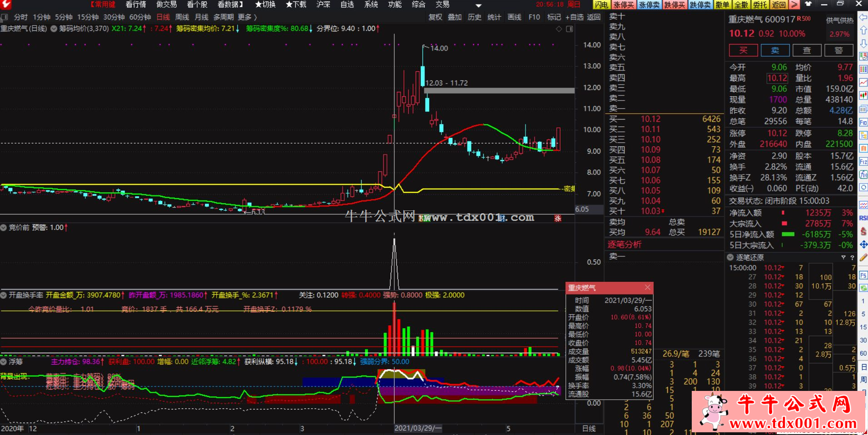Screen dimensions: 868x435
Task: Click the 复权 adjustment toolbar item
Action: pyautogui.click(x=435, y=17)
